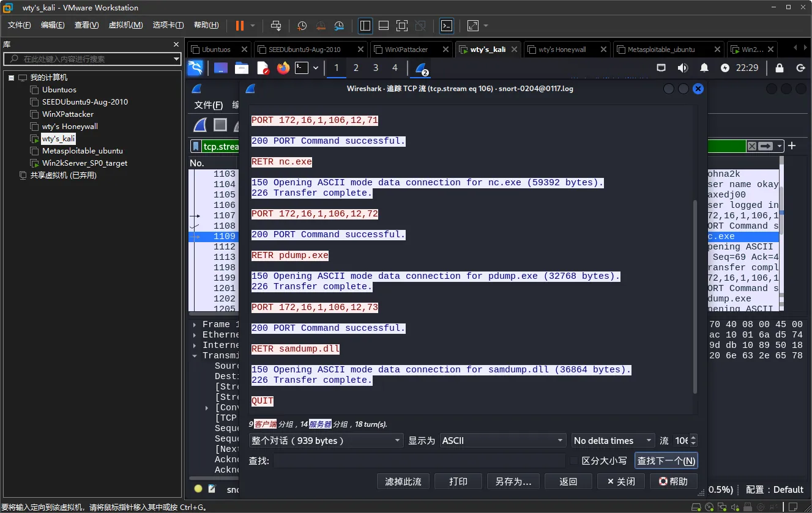Click the 返回 back button
Screen dimensions: 812x513
click(568, 481)
